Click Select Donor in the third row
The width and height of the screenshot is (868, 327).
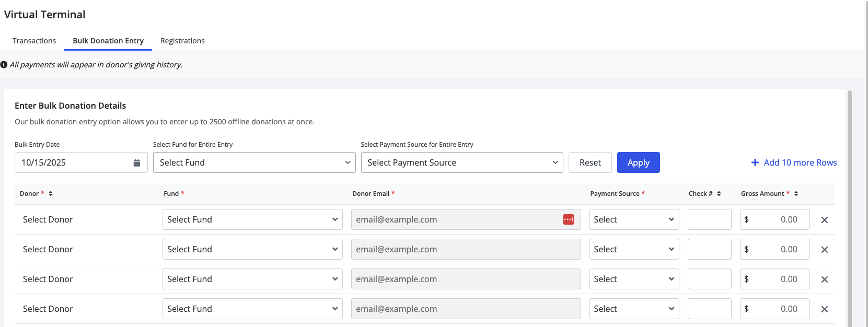[x=48, y=279]
